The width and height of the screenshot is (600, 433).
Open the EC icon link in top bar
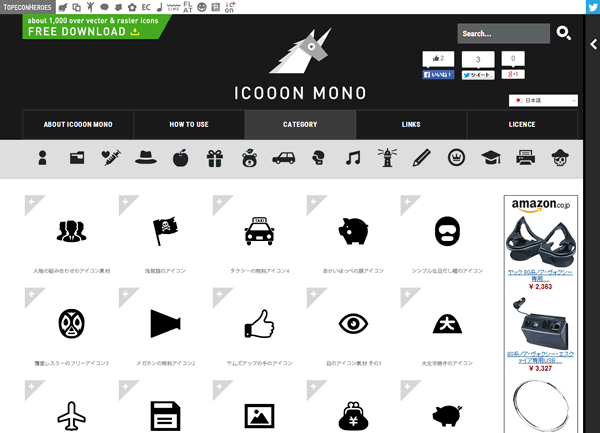tap(146, 7)
